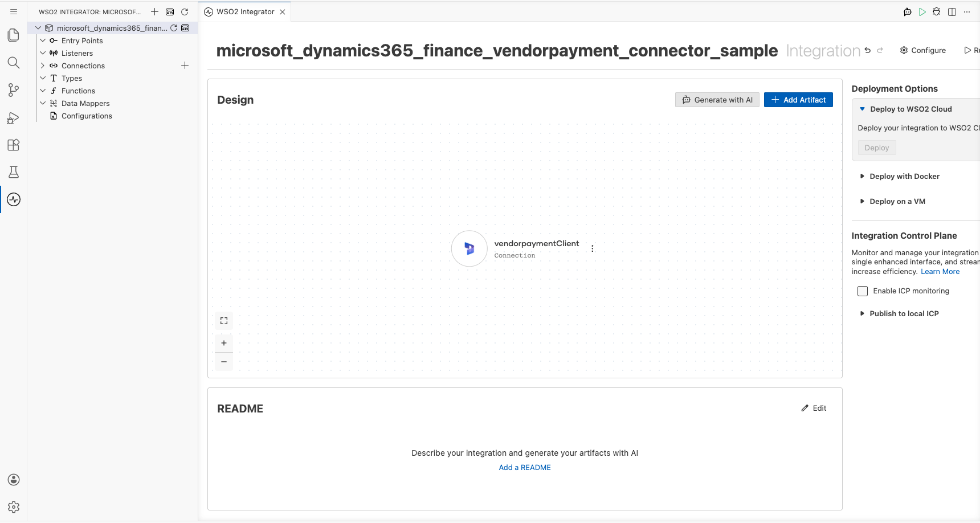Open the Learn More link
Image resolution: width=980 pixels, height=523 pixels.
pos(940,272)
